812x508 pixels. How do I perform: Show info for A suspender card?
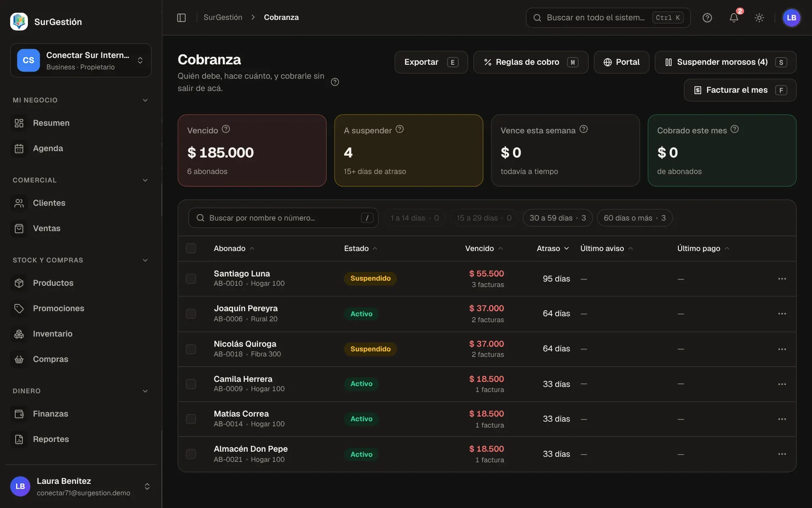coord(400,129)
